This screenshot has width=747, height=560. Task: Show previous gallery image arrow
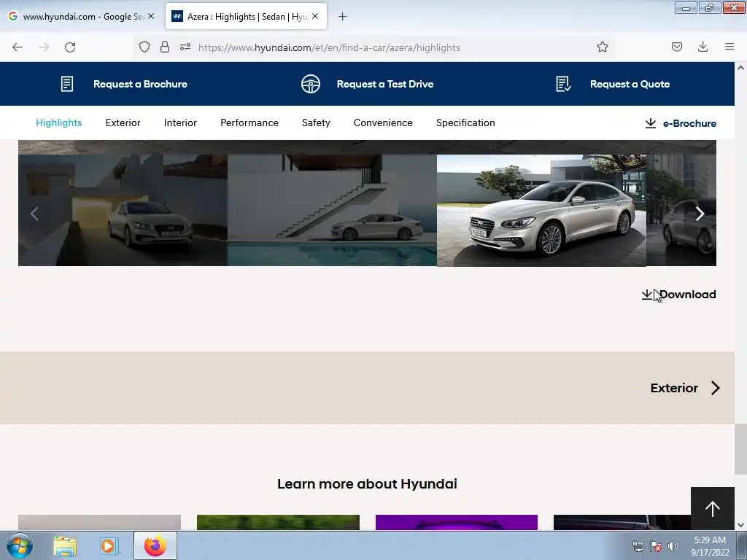pyautogui.click(x=34, y=214)
